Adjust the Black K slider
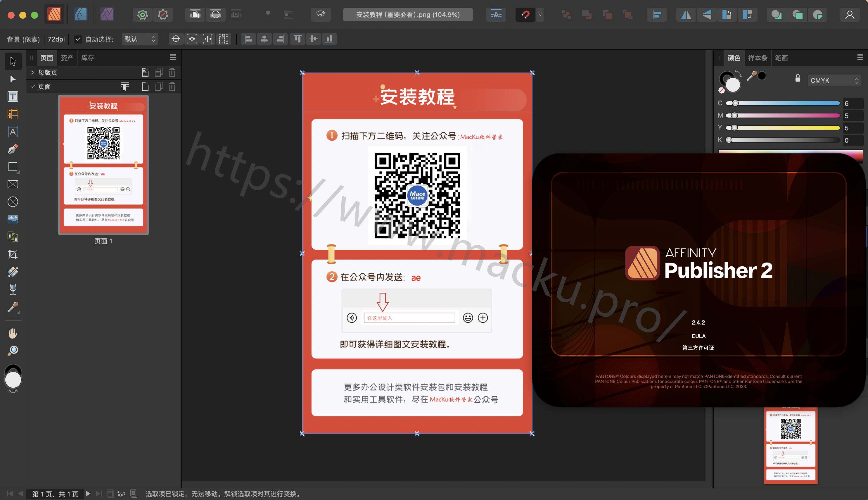868x500 pixels. coord(783,140)
